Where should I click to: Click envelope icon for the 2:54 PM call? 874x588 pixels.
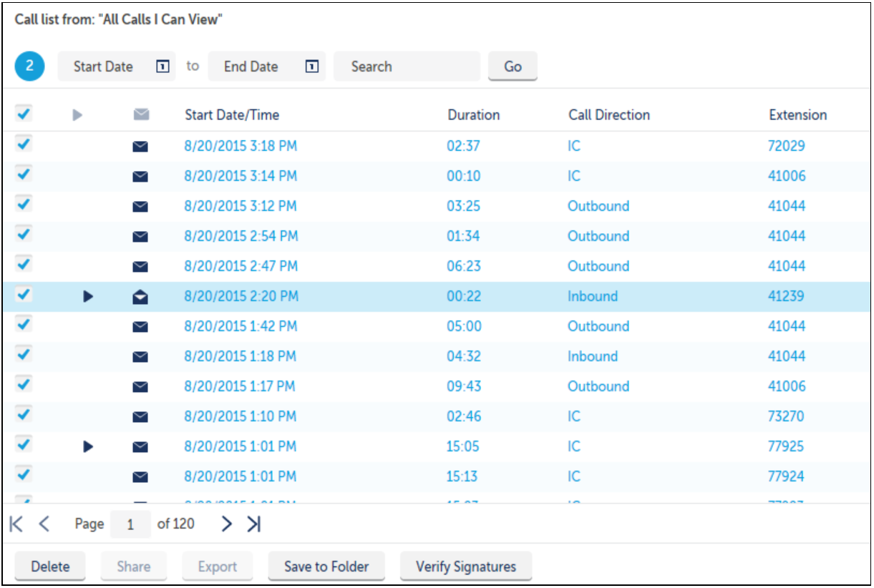141,237
